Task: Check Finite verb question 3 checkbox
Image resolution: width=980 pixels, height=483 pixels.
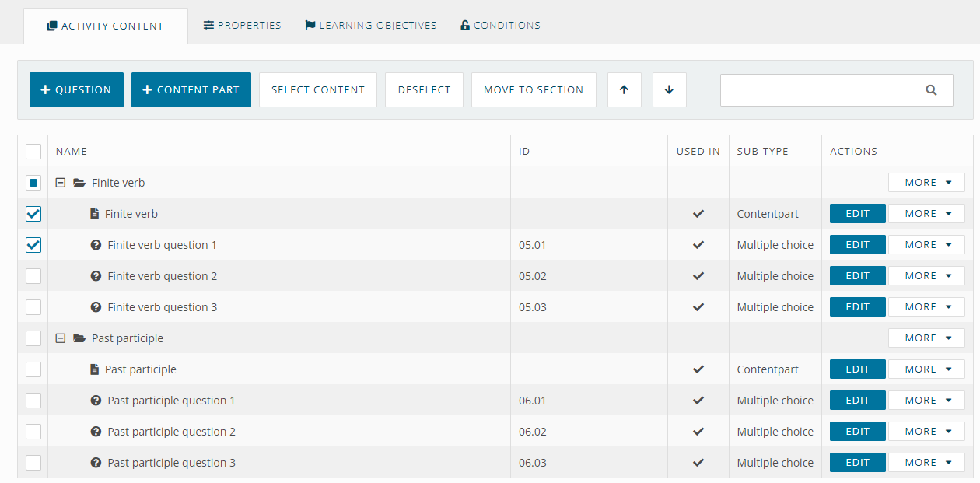Action: click(x=33, y=307)
